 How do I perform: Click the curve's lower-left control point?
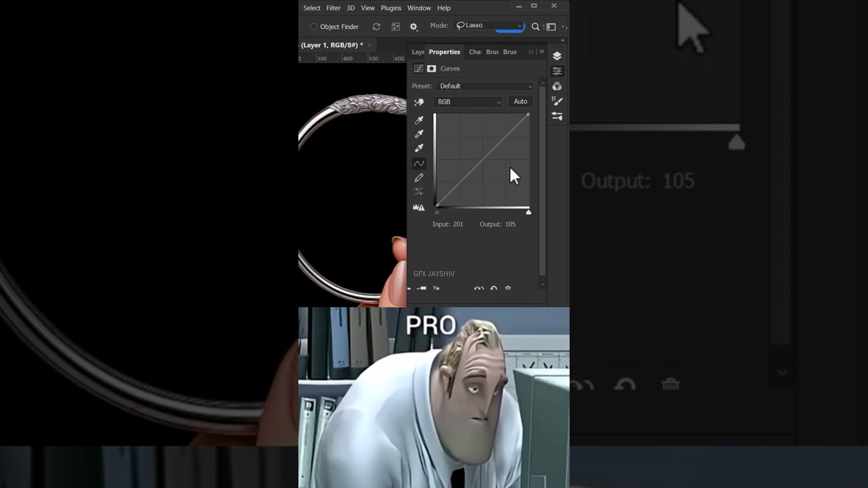[437, 205]
